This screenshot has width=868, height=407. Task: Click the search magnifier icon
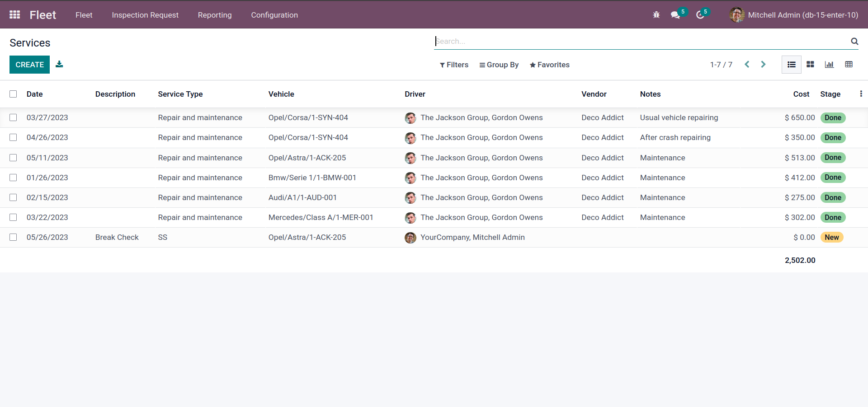[x=854, y=41]
